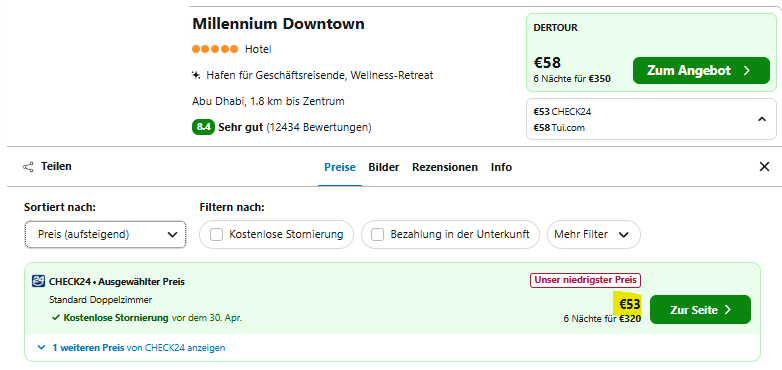Click the share icon next to Teilen
This screenshot has width=782, height=370.
(28, 167)
